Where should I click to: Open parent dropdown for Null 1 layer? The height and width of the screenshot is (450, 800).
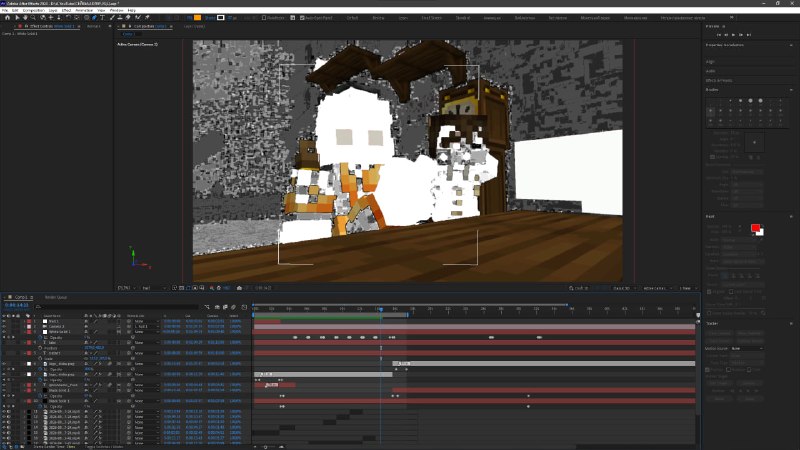point(146,321)
